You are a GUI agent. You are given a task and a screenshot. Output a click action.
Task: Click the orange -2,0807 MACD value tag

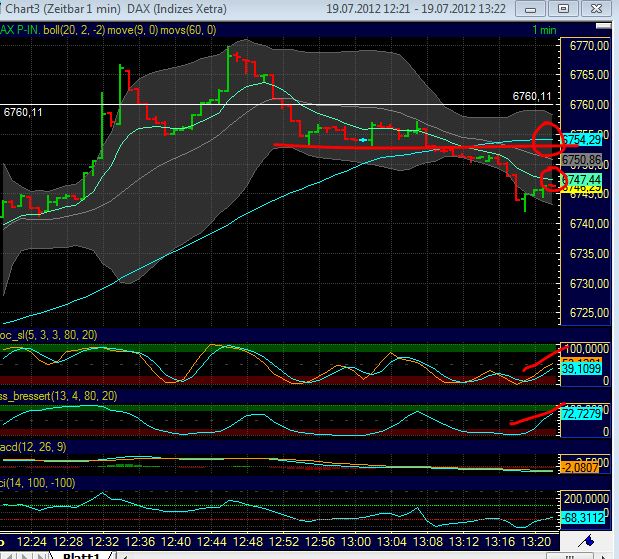point(580,468)
